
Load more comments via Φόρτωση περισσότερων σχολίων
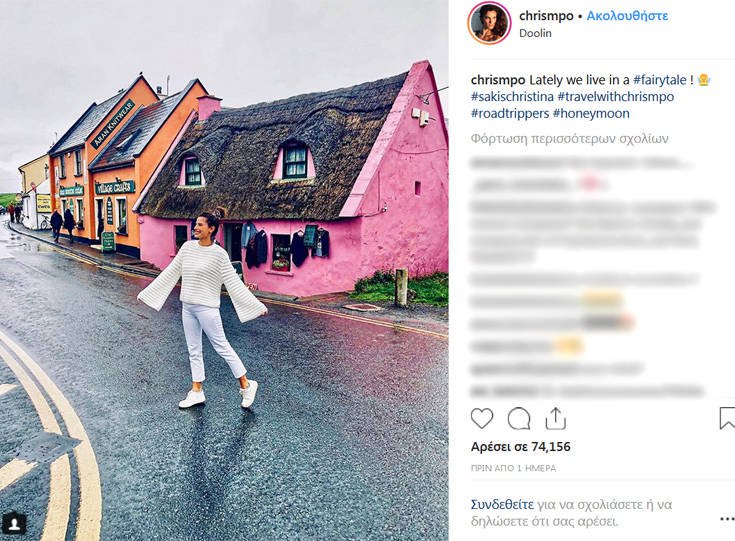click(x=570, y=139)
